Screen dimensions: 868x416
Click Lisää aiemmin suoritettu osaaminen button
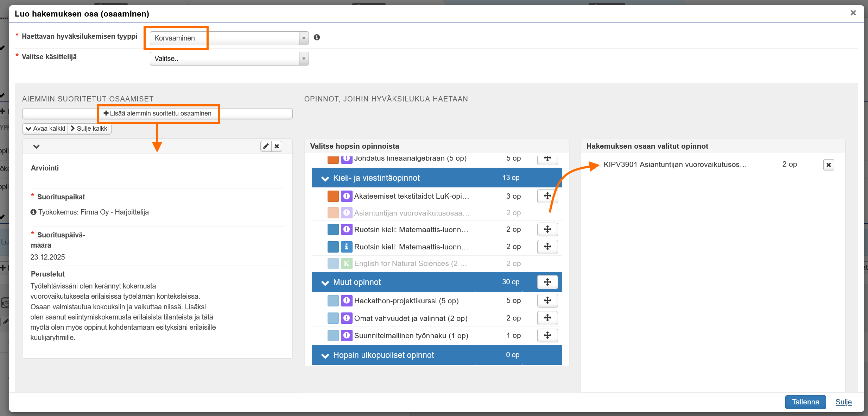click(157, 113)
